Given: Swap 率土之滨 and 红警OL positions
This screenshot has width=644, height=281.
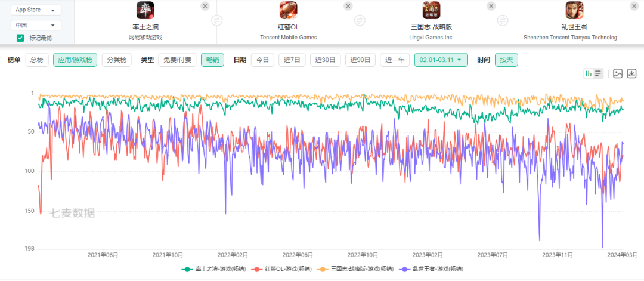Looking at the screenshot, I should pyautogui.click(x=217, y=20).
